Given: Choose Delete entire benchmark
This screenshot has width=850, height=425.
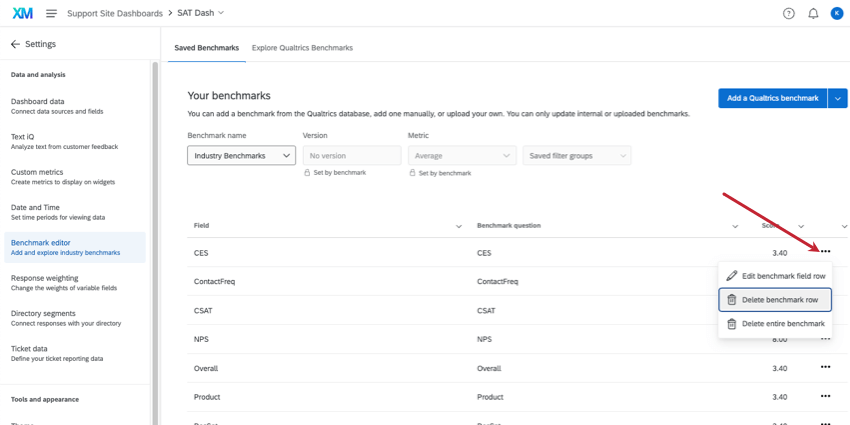Looking at the screenshot, I should click(x=775, y=324).
